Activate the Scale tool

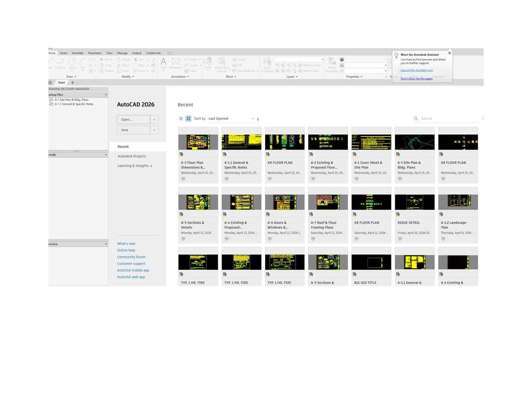(x=123, y=71)
